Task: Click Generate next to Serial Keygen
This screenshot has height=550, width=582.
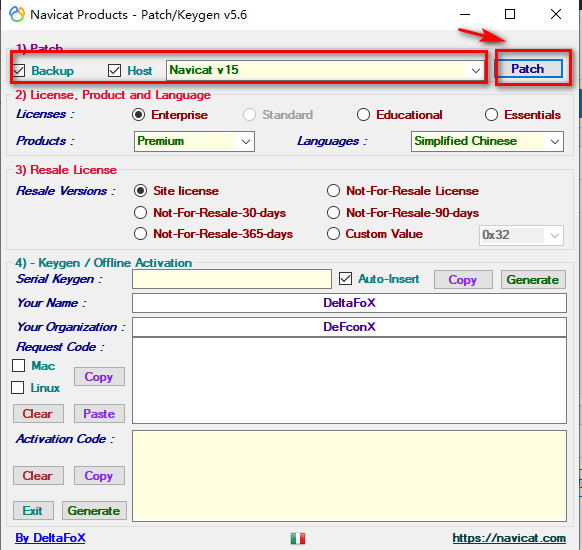Action: tap(533, 279)
